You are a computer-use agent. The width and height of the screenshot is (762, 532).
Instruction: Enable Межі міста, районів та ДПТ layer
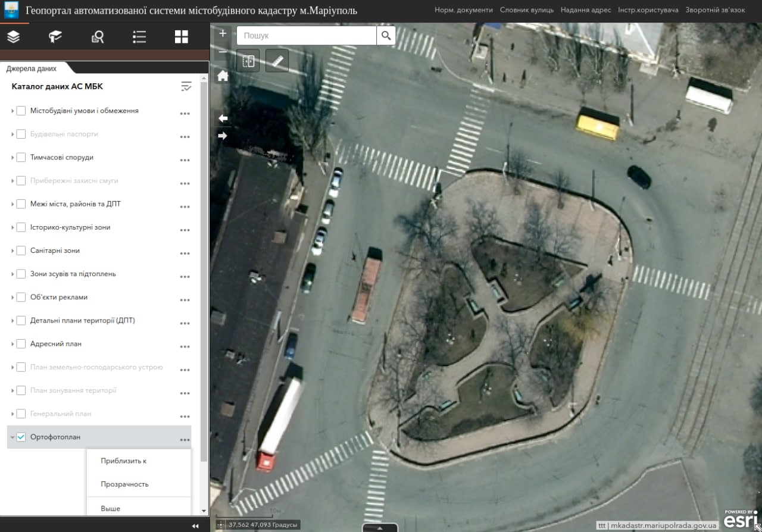click(21, 204)
